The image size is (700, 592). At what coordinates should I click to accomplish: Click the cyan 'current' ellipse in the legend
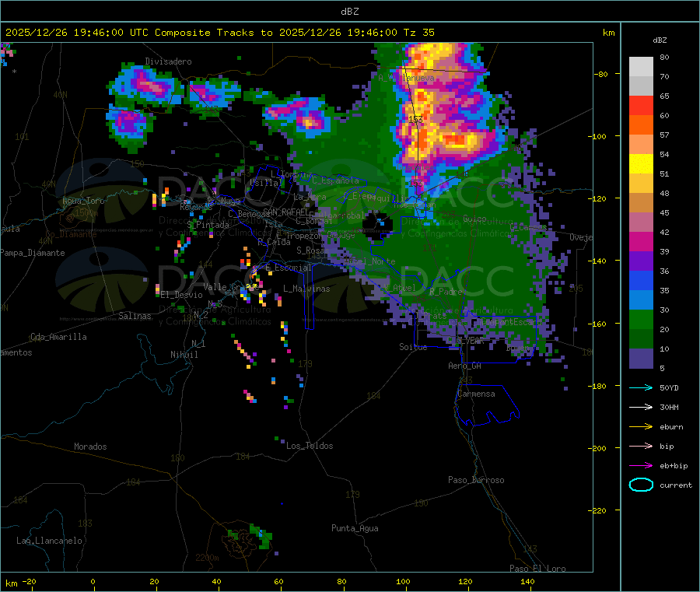(x=641, y=485)
